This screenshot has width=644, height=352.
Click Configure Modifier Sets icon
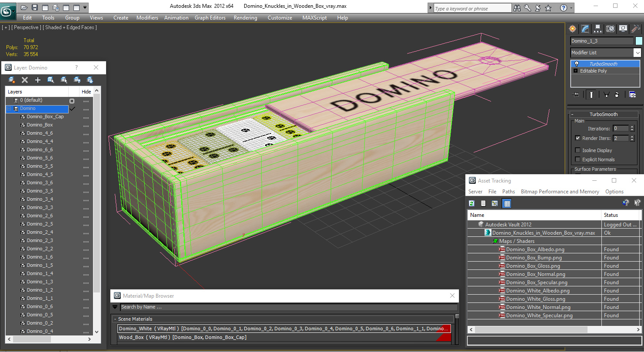[632, 95]
